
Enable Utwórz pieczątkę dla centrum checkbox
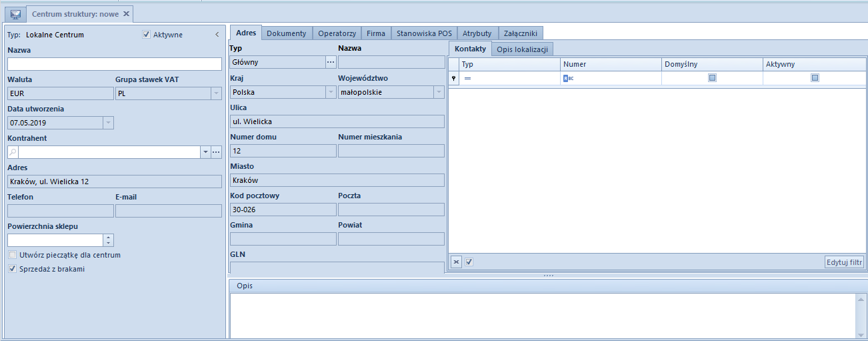13,255
